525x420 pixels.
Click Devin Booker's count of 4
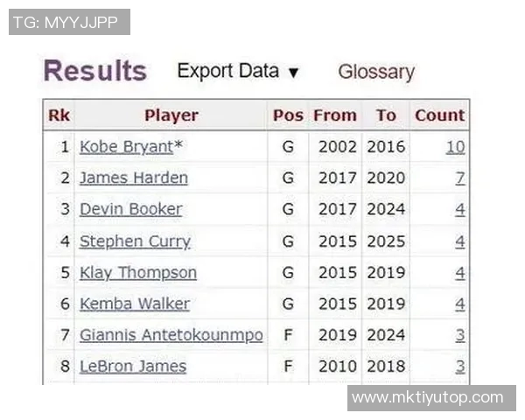(460, 210)
